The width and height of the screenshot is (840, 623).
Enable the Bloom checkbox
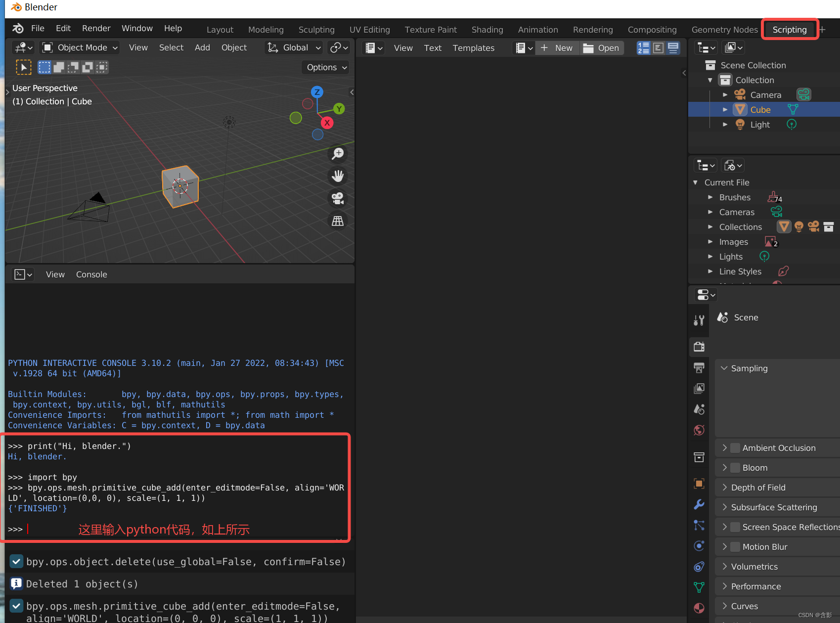(x=735, y=468)
